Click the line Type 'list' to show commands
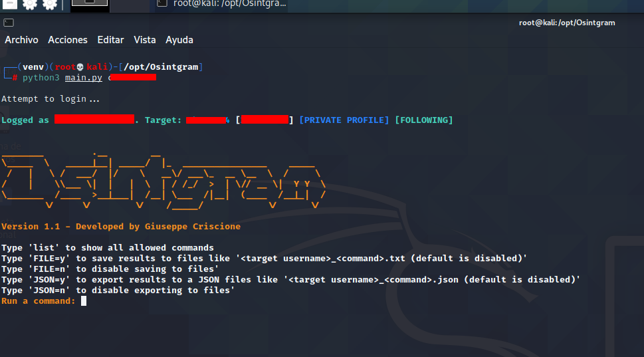 pyautogui.click(x=108, y=248)
